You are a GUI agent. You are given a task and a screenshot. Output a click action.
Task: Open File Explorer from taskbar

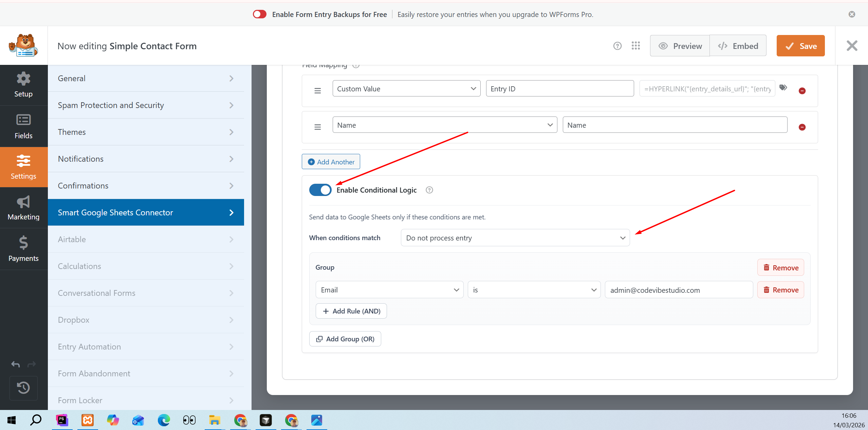[x=215, y=420]
